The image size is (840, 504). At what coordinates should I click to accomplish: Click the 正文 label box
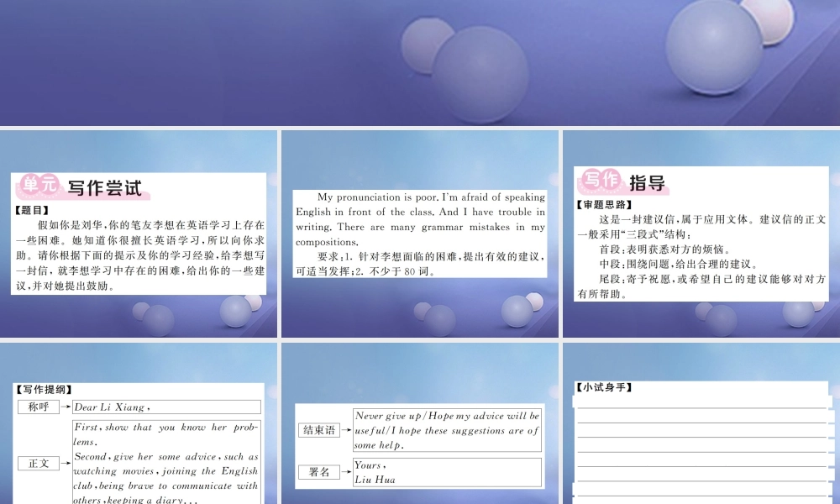click(38, 464)
